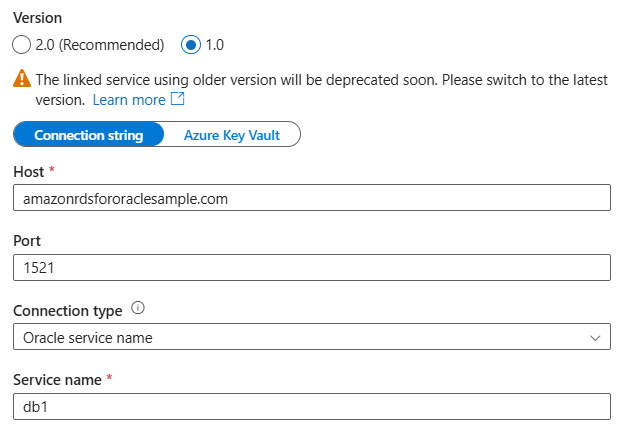Click the Service name field label
This screenshot has width=628, height=427.
[x=56, y=380]
